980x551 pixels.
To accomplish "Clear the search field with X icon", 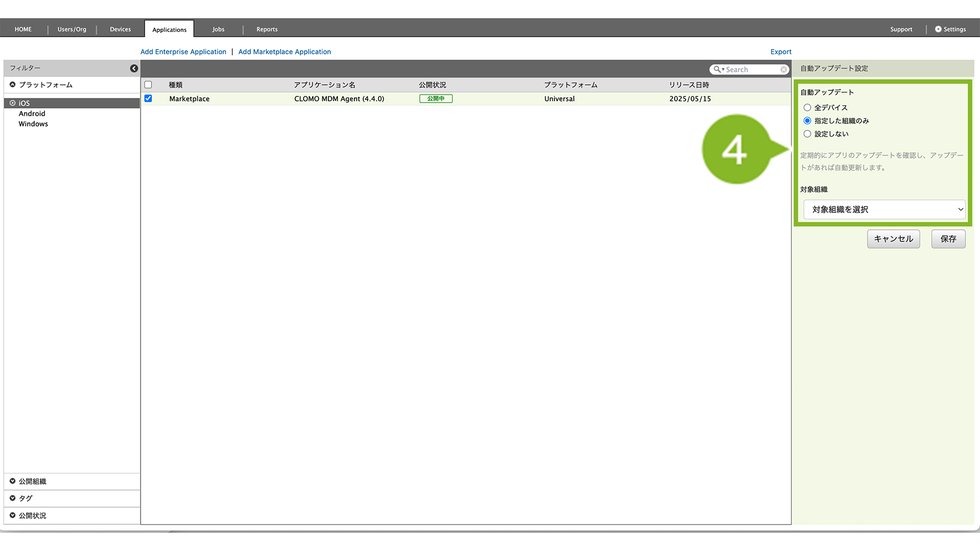I will [783, 69].
